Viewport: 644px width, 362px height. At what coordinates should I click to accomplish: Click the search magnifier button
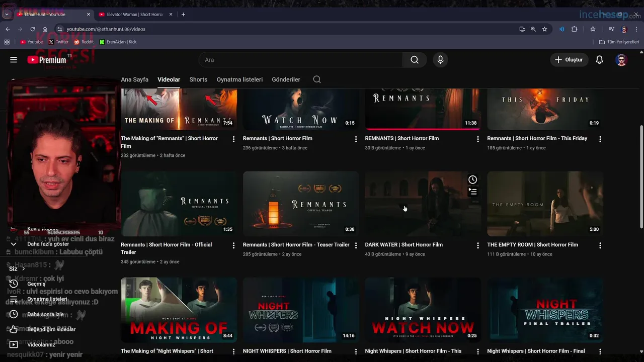pos(415,60)
